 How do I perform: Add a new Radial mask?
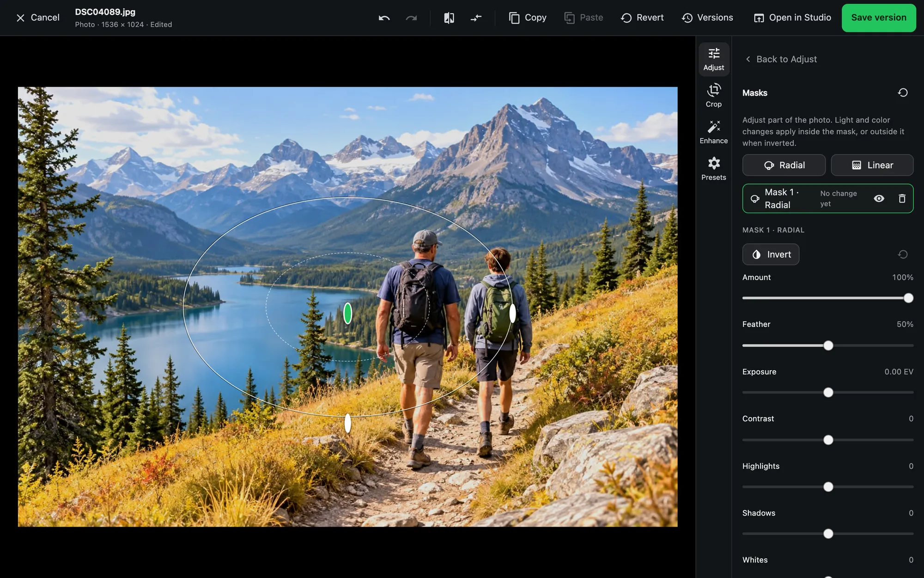click(x=784, y=165)
